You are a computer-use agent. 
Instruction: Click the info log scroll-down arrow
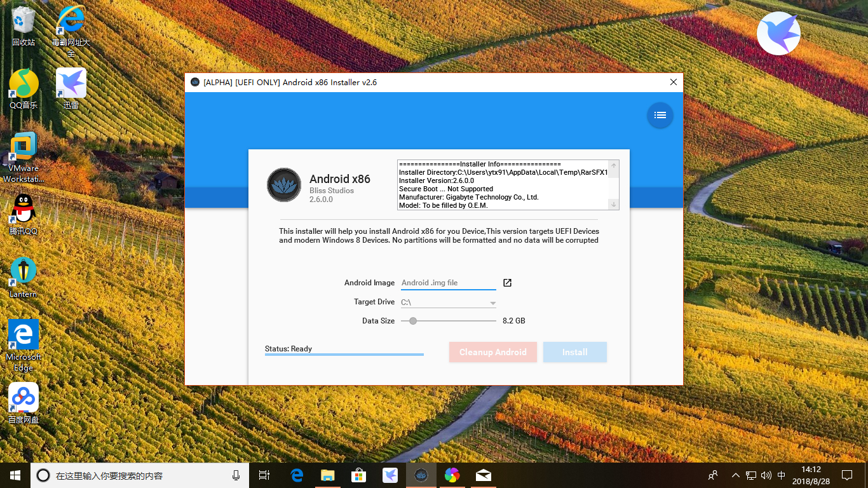point(613,204)
